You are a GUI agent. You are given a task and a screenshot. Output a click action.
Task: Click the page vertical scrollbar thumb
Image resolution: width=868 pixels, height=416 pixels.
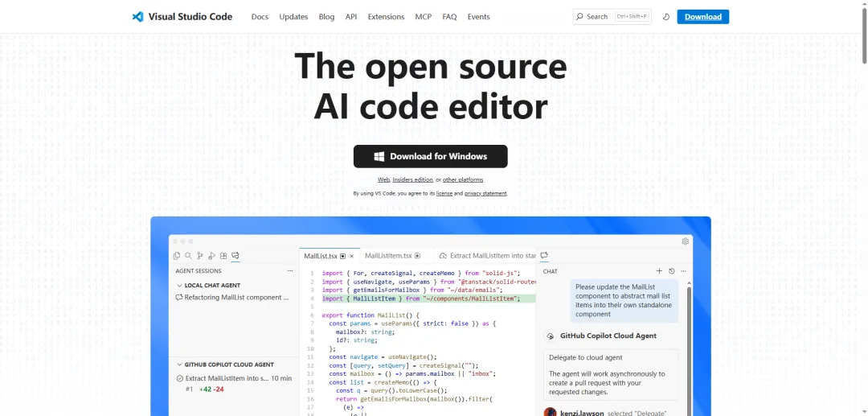click(x=864, y=36)
